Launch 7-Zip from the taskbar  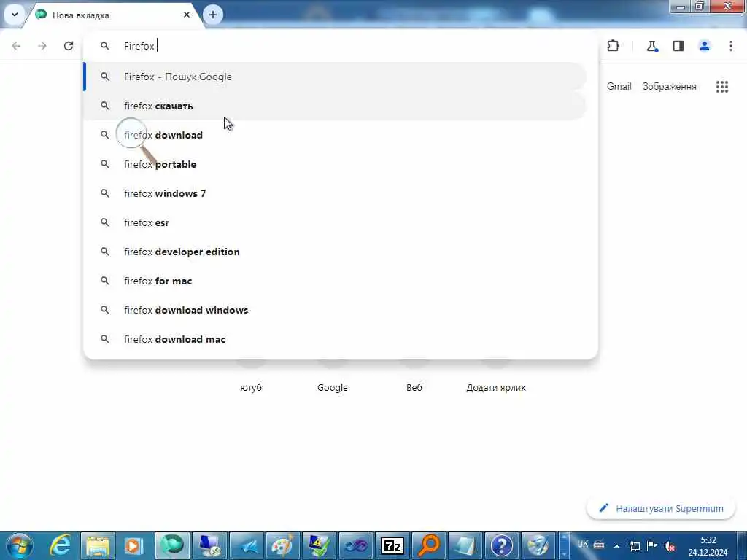click(x=392, y=545)
